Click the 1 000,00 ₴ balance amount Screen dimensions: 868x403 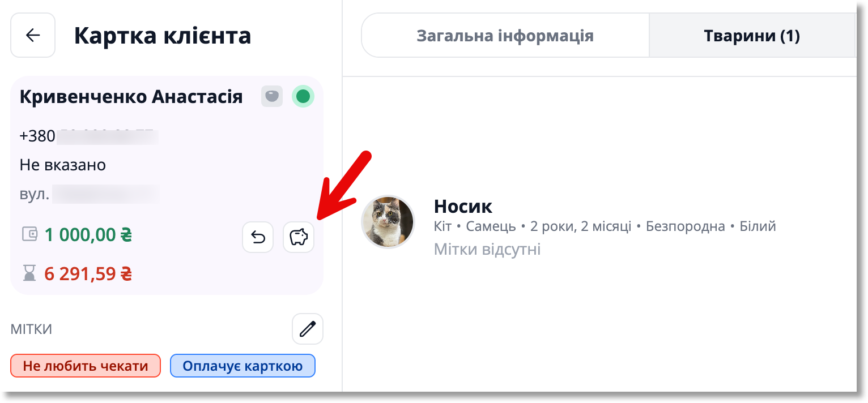88,234
